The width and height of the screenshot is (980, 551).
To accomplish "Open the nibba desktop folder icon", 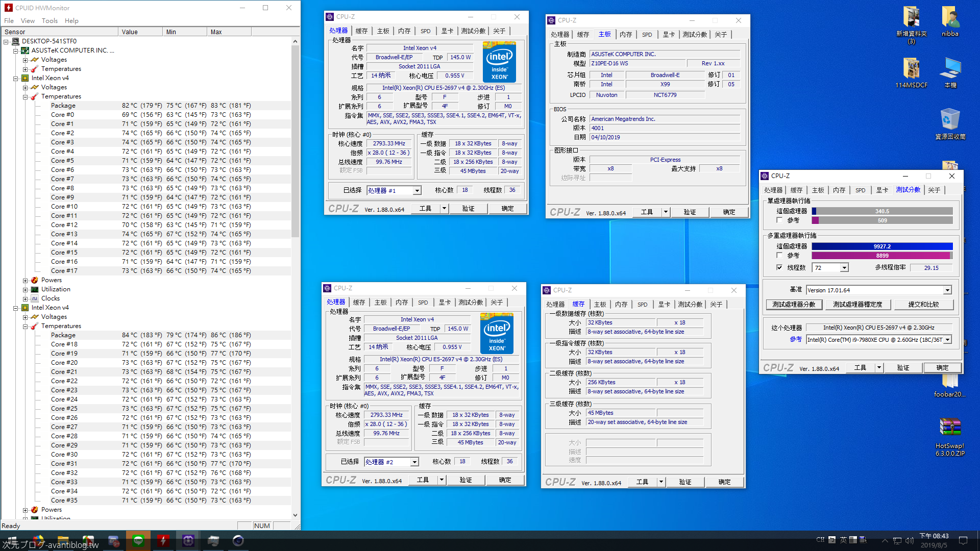I will [x=950, y=18].
